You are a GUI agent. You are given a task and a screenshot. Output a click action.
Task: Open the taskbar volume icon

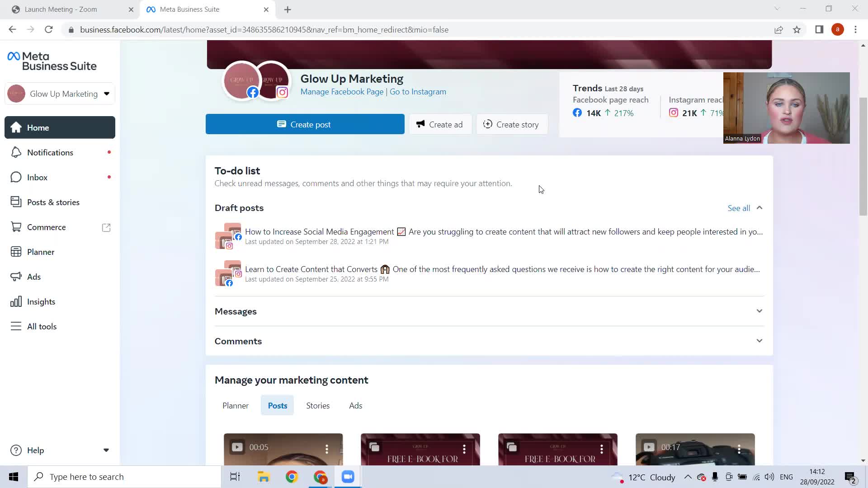(769, 477)
